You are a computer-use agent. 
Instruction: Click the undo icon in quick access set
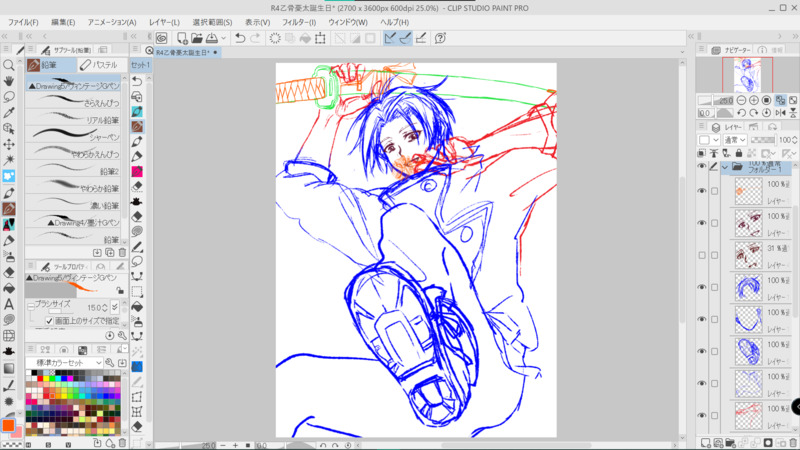pos(137,81)
